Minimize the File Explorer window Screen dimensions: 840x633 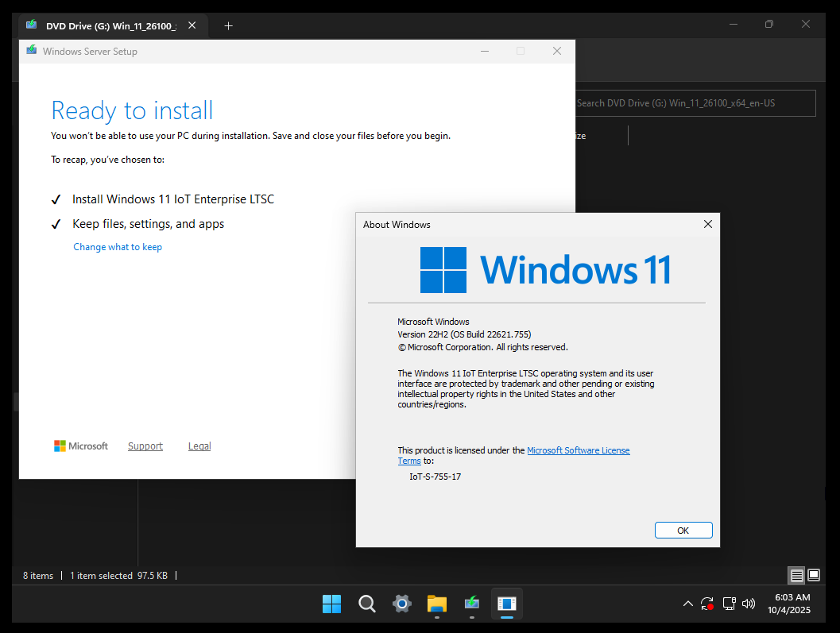click(x=734, y=24)
